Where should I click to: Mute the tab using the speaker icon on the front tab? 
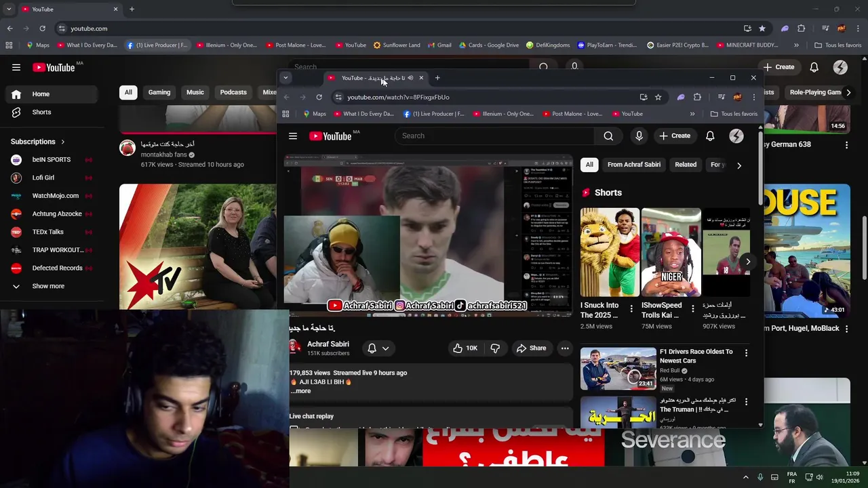point(410,78)
